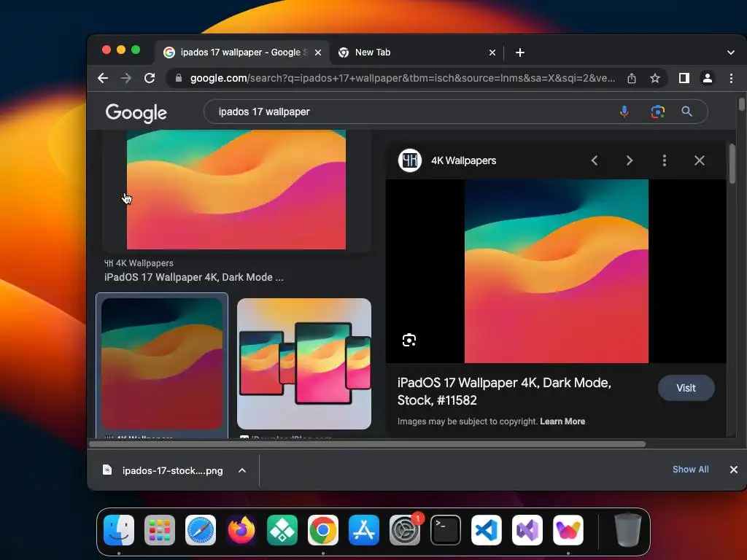Open Launchpad from the dock
747x560 pixels.
pos(160,530)
